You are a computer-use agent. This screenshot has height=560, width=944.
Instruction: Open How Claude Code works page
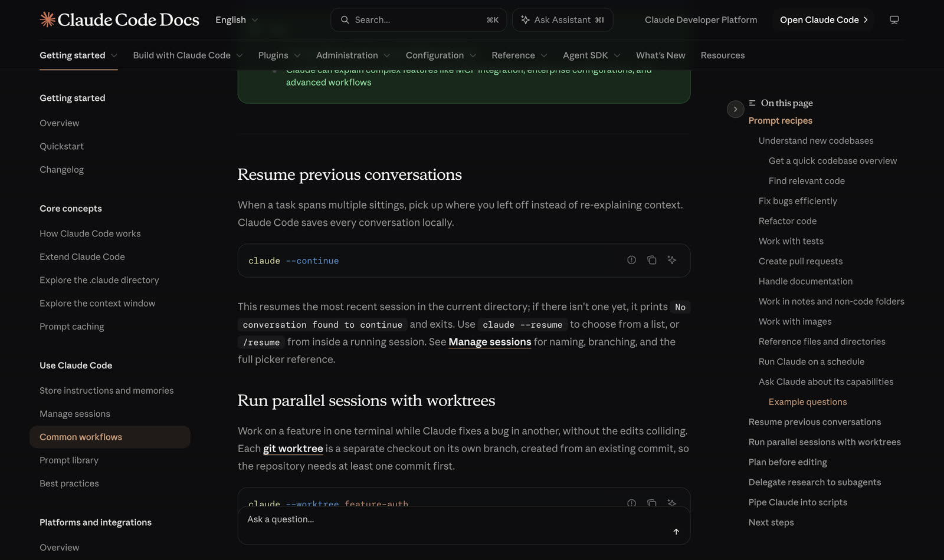coord(90,233)
